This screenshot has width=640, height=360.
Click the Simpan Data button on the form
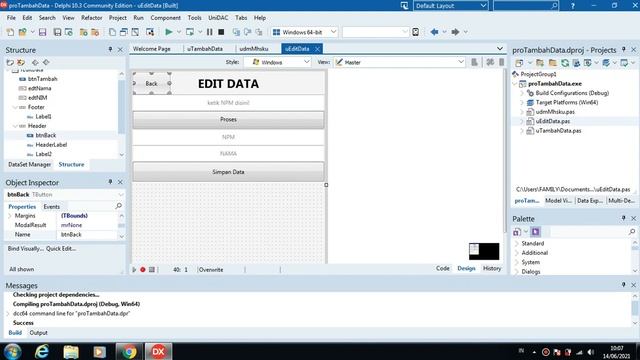(x=228, y=172)
